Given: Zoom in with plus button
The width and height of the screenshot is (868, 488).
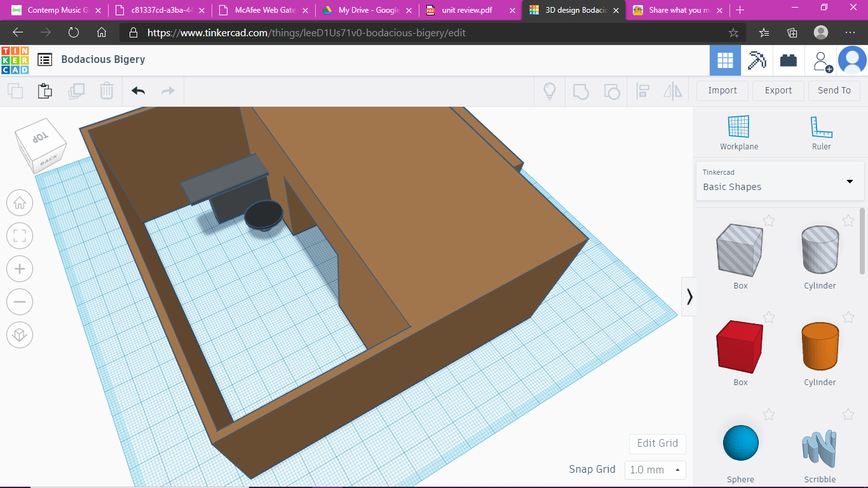Looking at the screenshot, I should [20, 269].
